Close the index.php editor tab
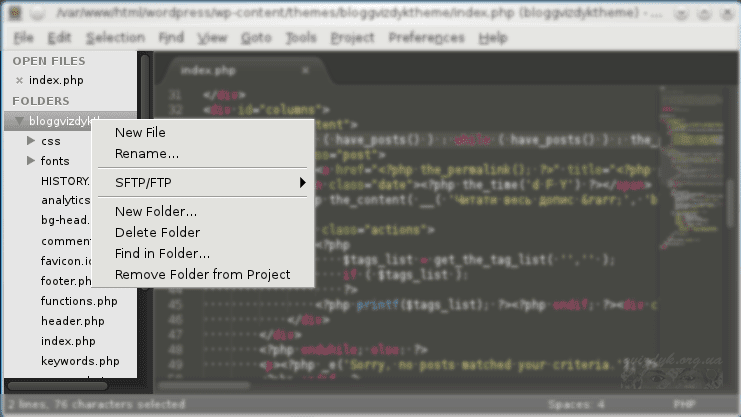 click(x=305, y=70)
